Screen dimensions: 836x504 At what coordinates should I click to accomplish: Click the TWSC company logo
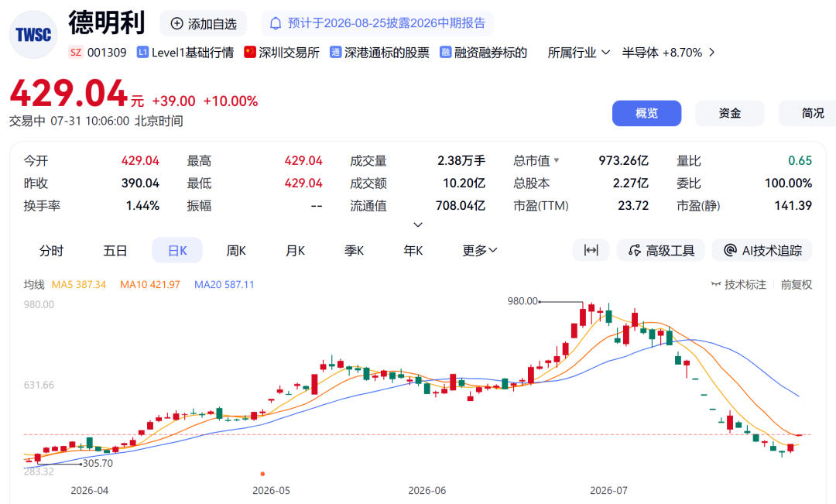[33, 35]
